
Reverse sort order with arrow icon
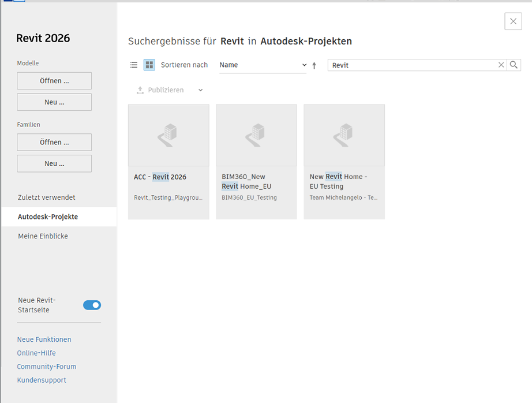[x=314, y=65]
